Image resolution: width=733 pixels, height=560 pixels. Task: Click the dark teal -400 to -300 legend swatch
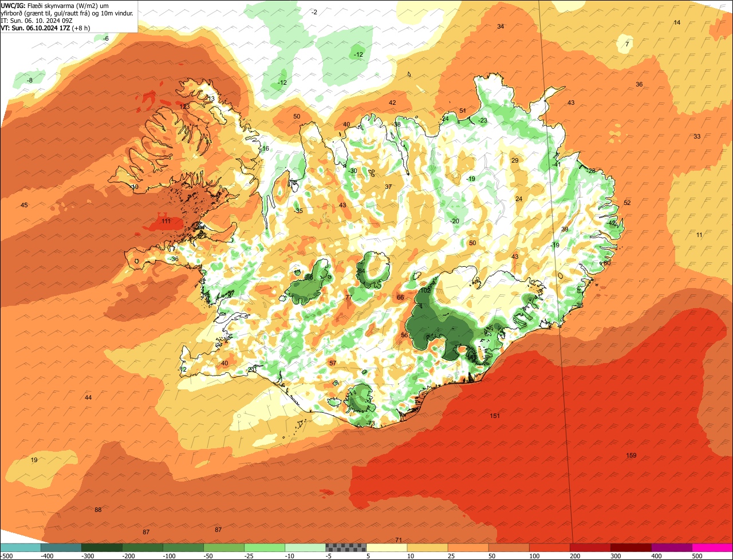[61, 547]
